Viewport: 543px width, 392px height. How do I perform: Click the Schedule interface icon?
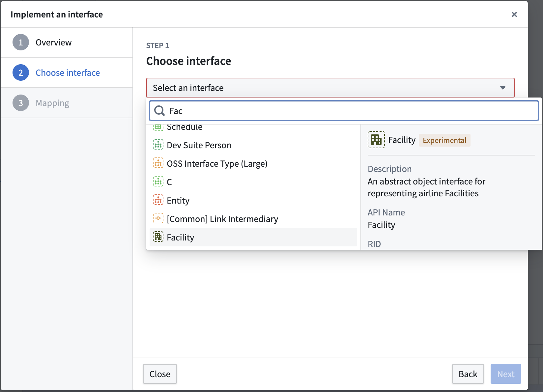coord(158,127)
